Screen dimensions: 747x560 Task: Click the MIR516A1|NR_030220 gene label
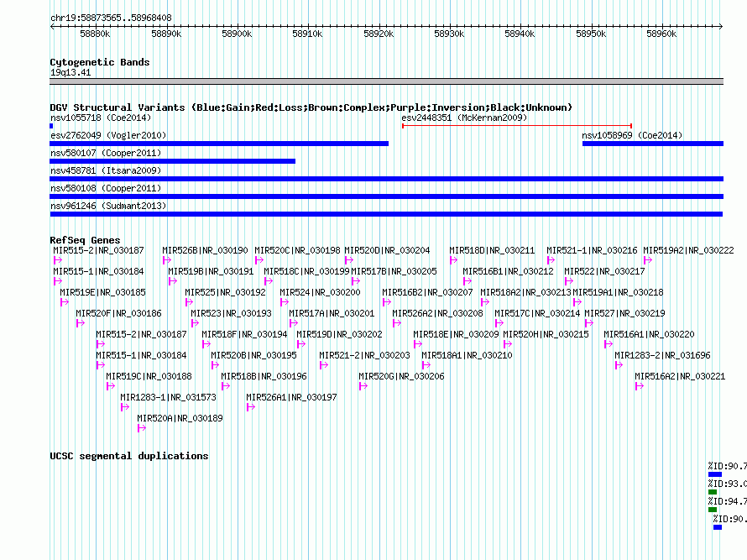pos(649,334)
